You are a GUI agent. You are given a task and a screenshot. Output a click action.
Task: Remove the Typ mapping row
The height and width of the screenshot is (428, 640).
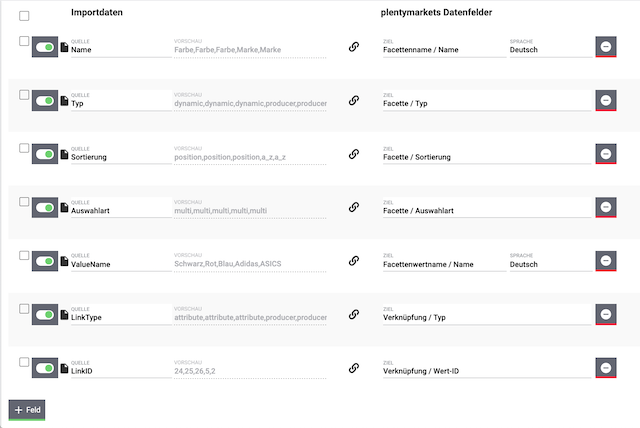point(605,100)
